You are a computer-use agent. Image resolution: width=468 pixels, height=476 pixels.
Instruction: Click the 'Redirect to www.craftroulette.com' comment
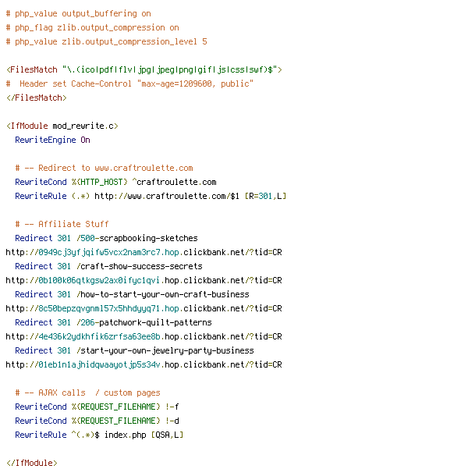click(x=104, y=169)
